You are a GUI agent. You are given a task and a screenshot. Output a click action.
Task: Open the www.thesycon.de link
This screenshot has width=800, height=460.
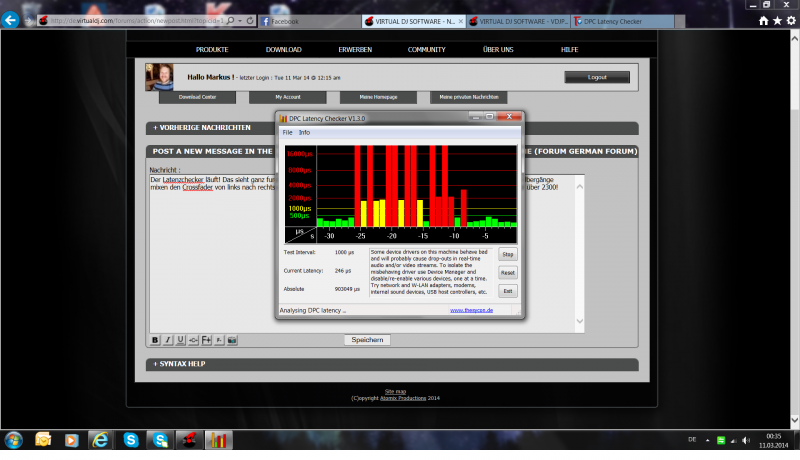[x=471, y=310]
